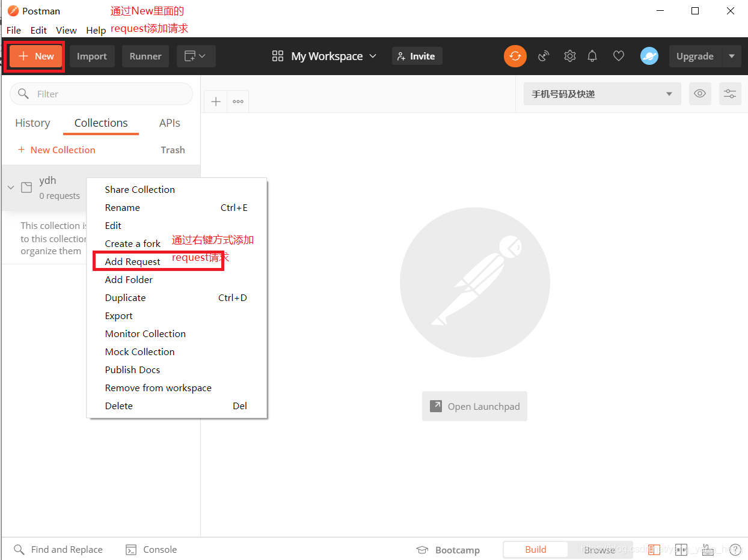The height and width of the screenshot is (560, 748).
Task: Choose Export from the context menu
Action: coord(177,315)
